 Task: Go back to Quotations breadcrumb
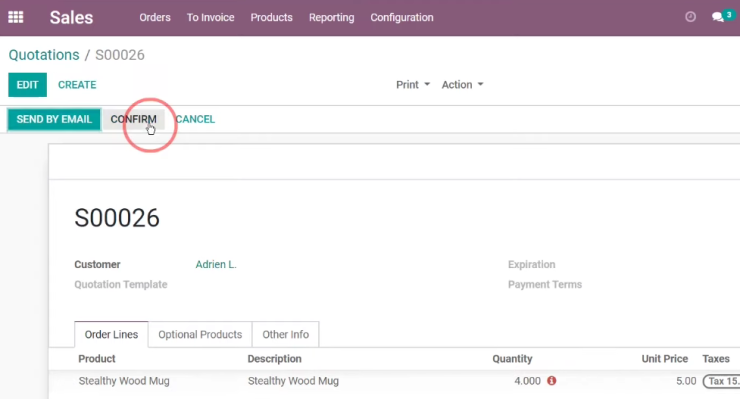point(44,55)
